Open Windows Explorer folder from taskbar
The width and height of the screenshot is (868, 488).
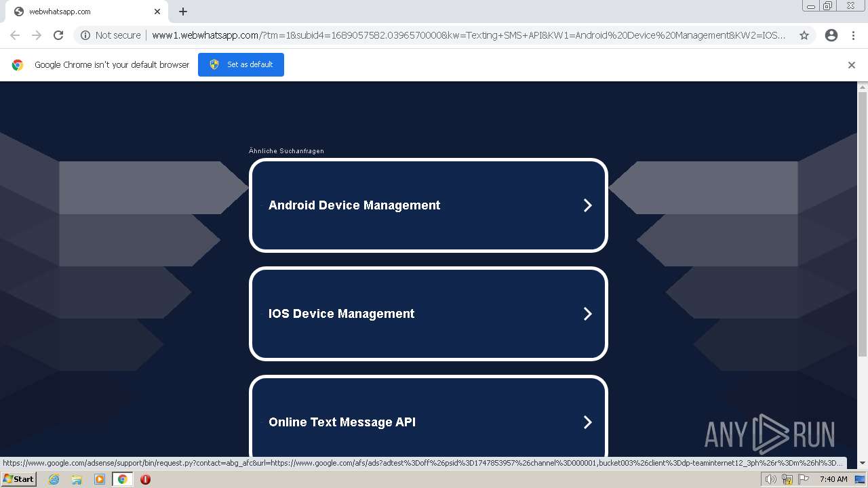pyautogui.click(x=77, y=479)
